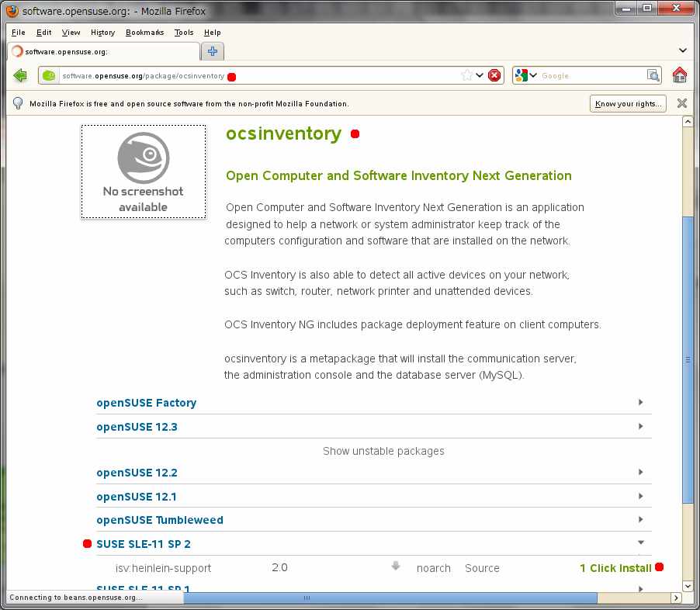Click the Source download link
Screen dimensions: 700x610
(x=482, y=568)
